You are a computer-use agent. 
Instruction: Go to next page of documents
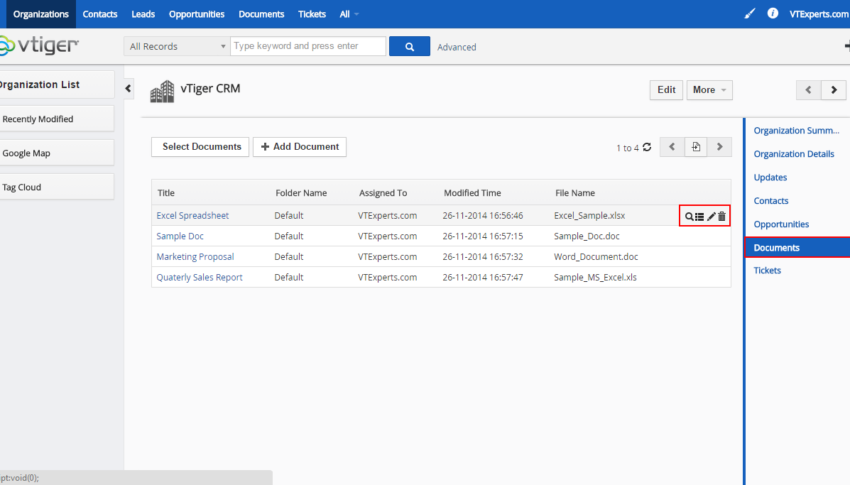tap(719, 147)
